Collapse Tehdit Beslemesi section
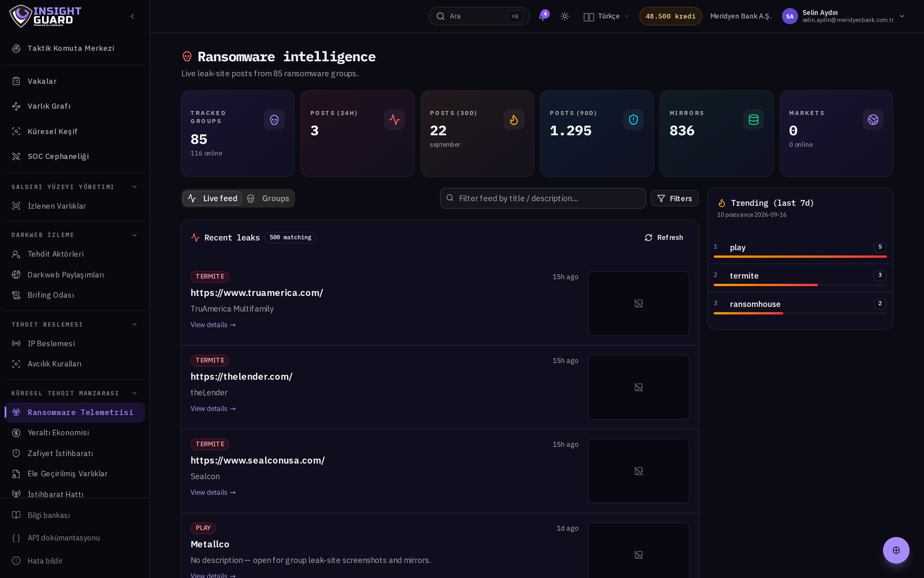The height and width of the screenshot is (578, 924). [74, 324]
